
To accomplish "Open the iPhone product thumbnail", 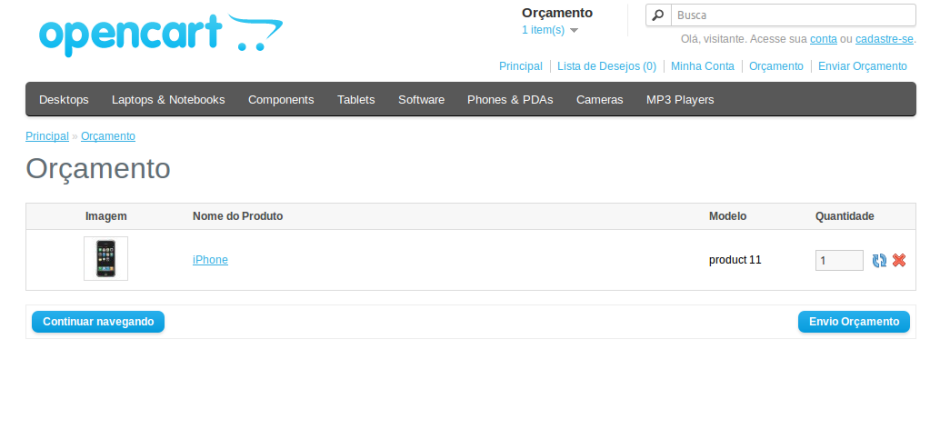I will 106,258.
